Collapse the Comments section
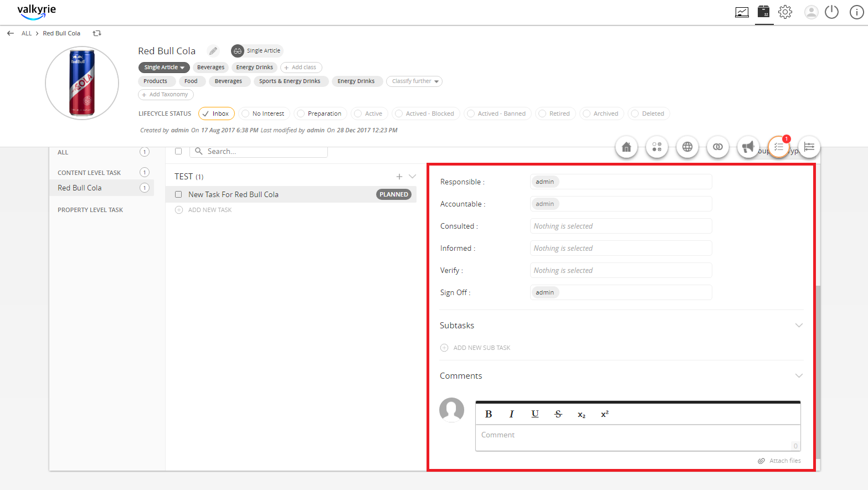The width and height of the screenshot is (868, 490). coord(799,376)
